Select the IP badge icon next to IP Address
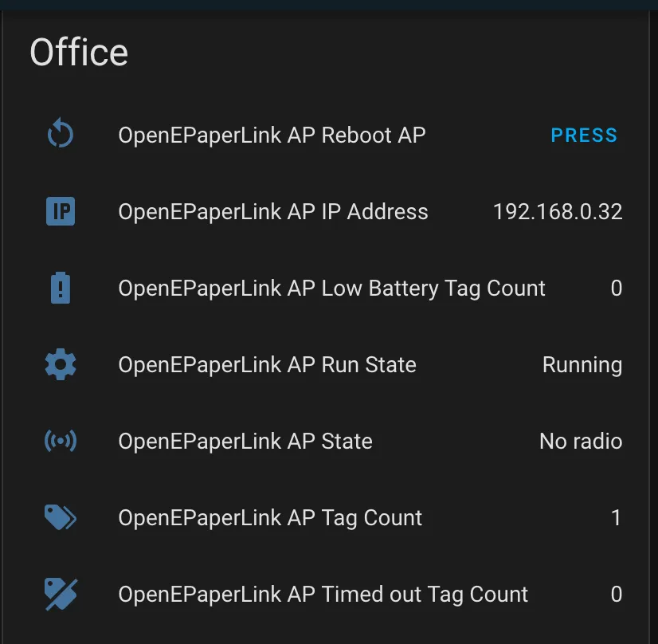This screenshot has width=658, height=644. tap(60, 211)
